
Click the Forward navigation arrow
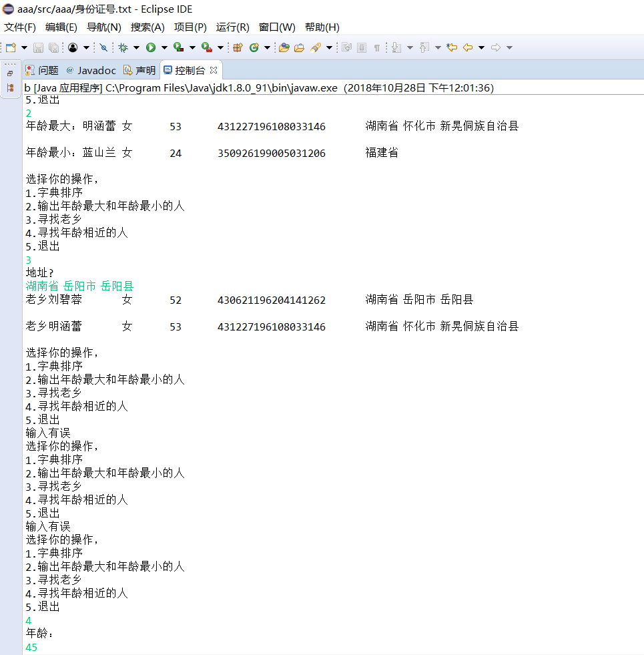coord(496,47)
